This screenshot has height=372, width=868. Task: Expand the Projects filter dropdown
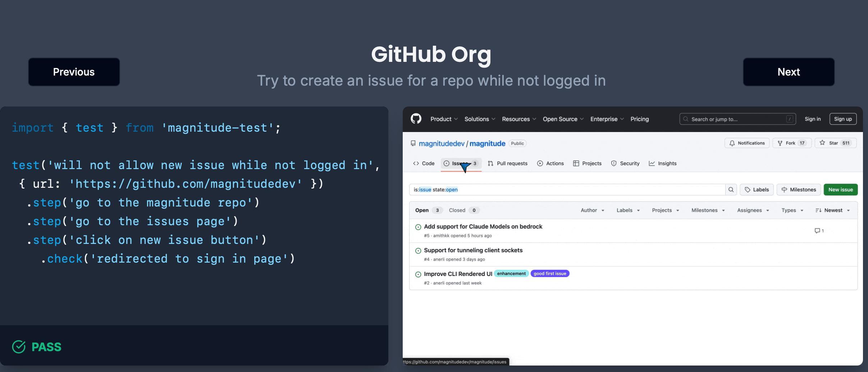click(x=666, y=210)
